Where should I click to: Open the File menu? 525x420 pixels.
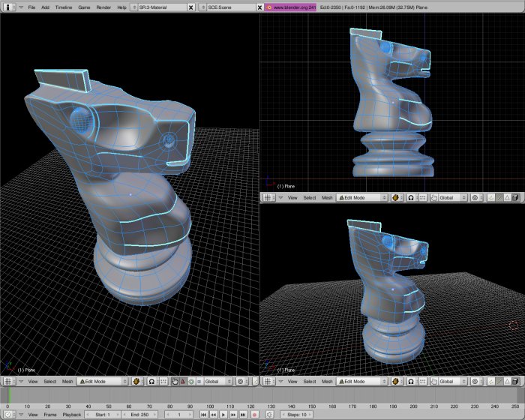[x=31, y=7]
